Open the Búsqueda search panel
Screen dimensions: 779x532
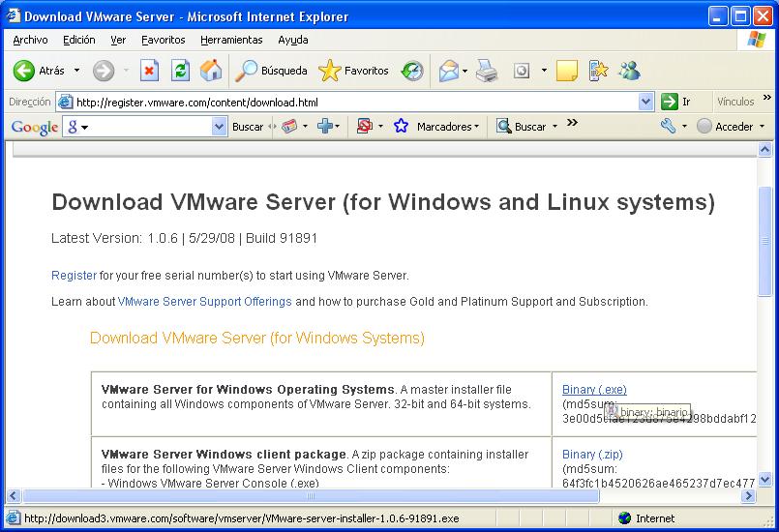point(272,71)
